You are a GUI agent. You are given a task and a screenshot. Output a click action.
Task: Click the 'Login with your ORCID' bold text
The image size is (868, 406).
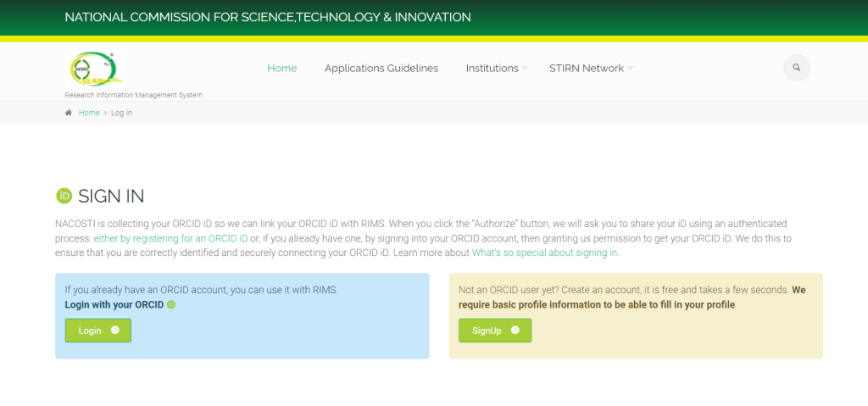114,304
